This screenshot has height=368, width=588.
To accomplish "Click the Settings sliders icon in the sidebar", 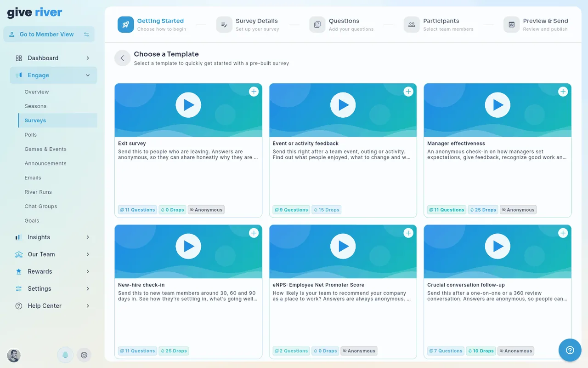I will 19,289.
